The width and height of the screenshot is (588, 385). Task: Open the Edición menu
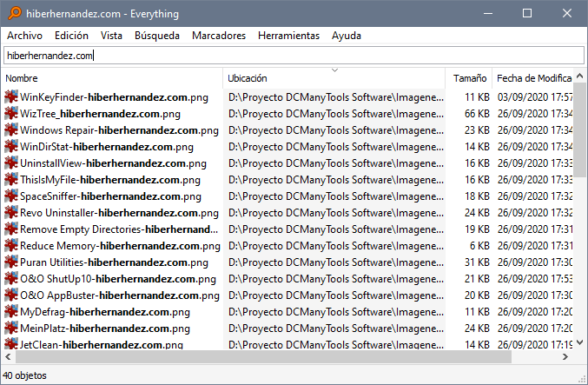coord(71,36)
